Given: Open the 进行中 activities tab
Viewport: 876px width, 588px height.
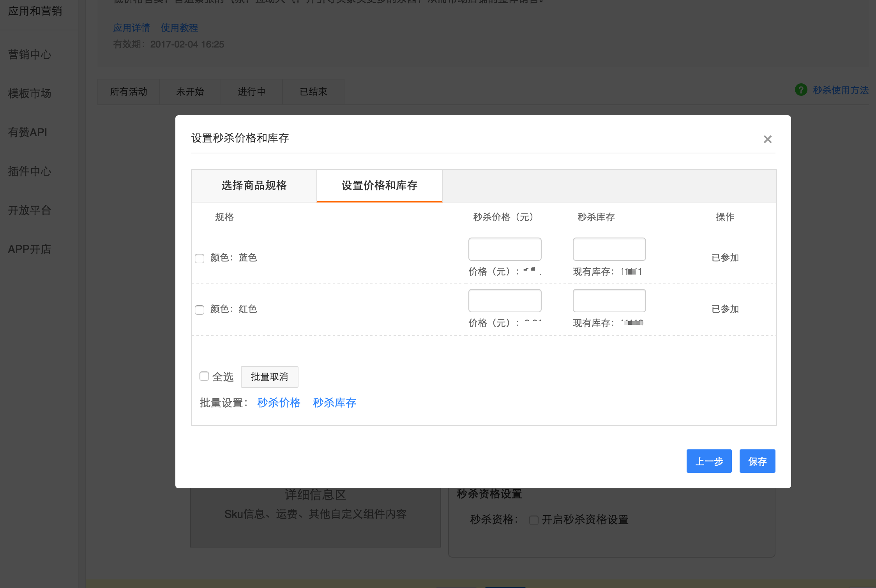Looking at the screenshot, I should 252,92.
